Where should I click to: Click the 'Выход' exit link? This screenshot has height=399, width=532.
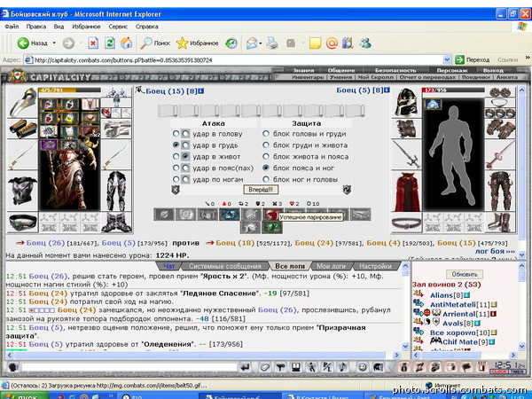493,70
